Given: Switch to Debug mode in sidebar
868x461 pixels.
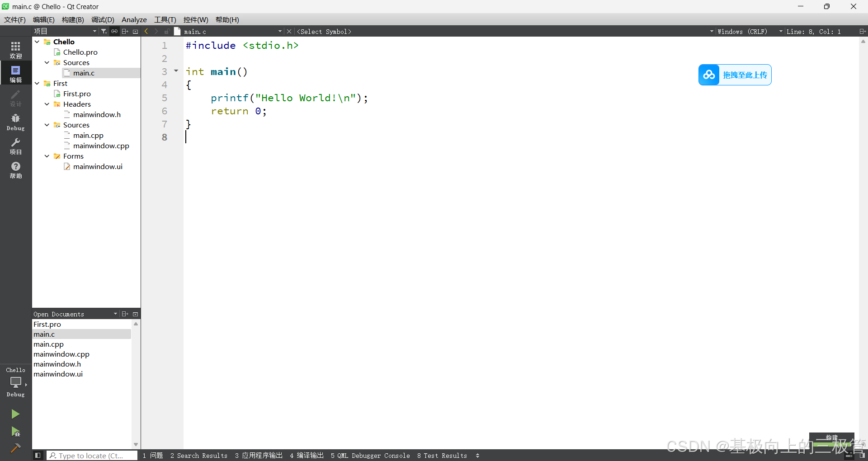Looking at the screenshot, I should pos(16,122).
